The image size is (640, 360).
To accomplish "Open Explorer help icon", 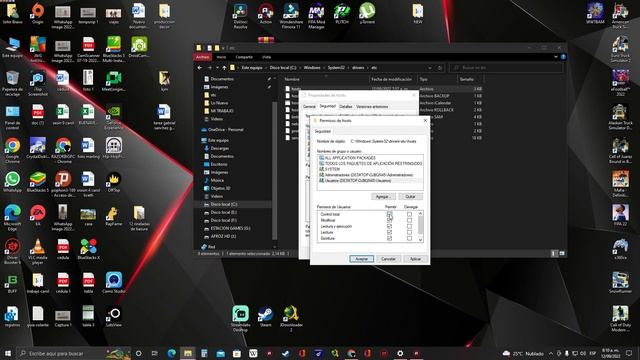I will click(x=563, y=57).
